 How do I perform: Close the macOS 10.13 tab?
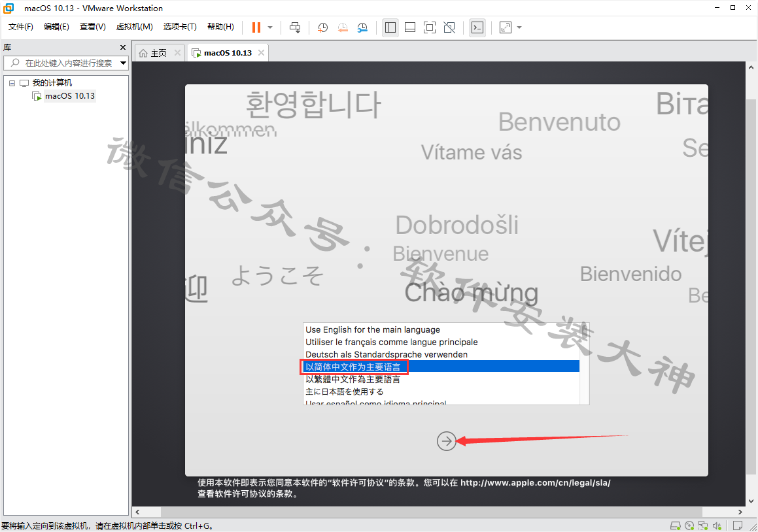[261, 53]
